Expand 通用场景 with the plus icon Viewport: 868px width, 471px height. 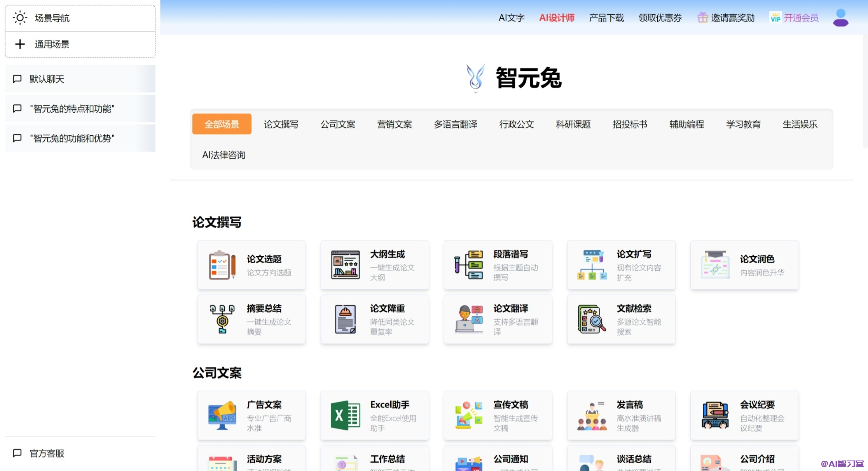coord(20,44)
